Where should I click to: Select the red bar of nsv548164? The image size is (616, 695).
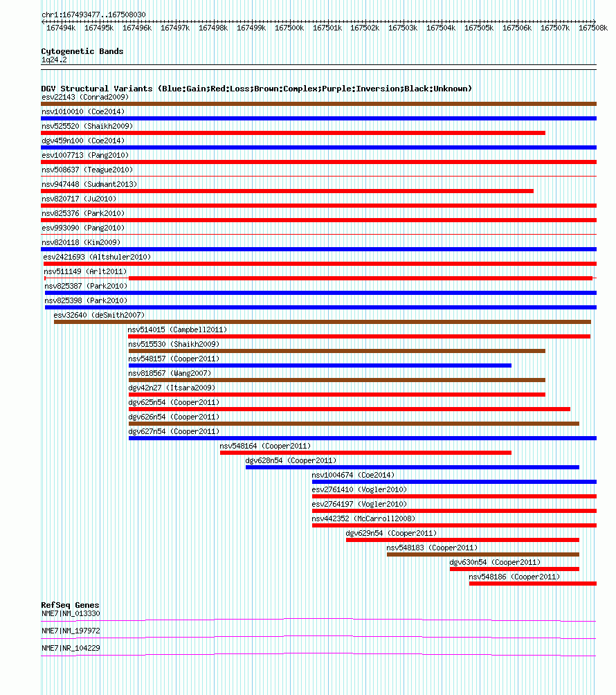(365, 453)
